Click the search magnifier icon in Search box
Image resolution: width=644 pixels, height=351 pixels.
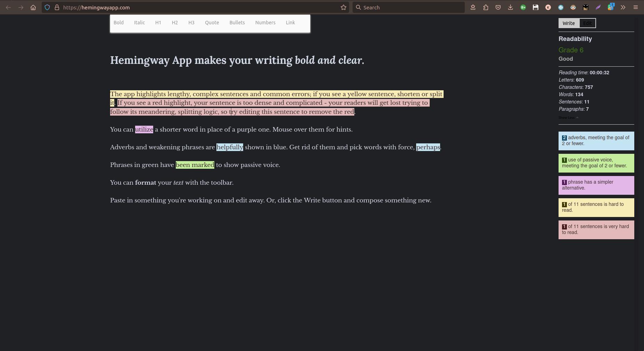pos(358,7)
